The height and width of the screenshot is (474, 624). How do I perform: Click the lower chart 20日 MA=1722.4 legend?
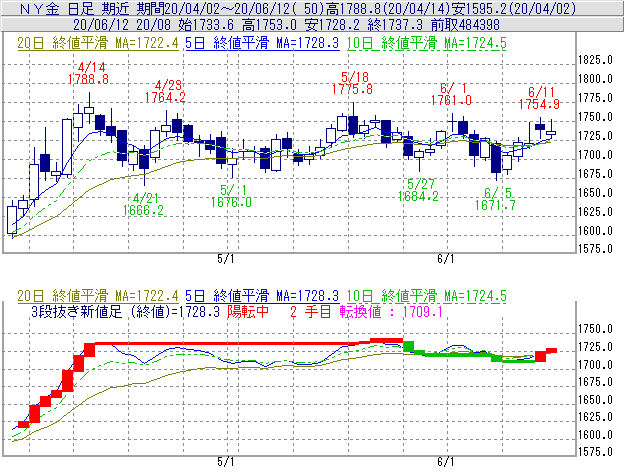98,296
